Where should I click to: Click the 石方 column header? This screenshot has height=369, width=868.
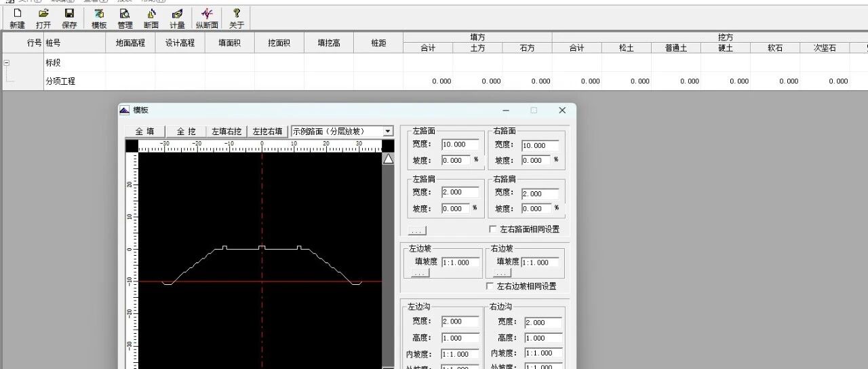528,48
